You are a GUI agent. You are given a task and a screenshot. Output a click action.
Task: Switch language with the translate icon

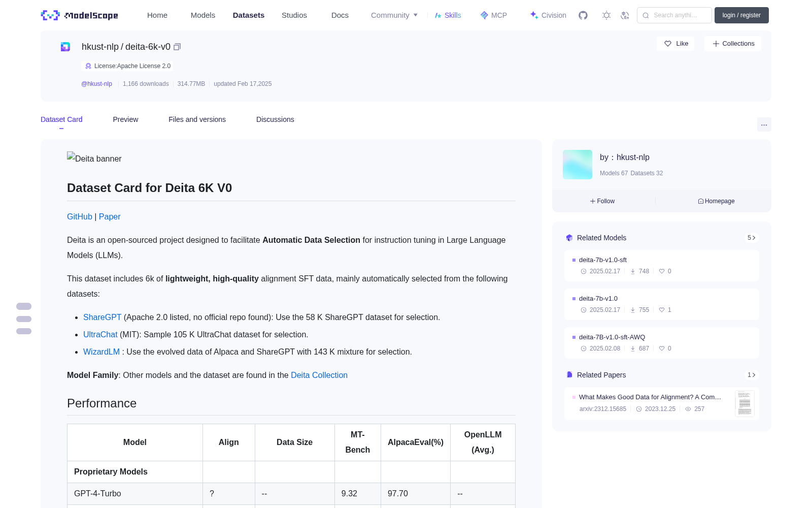[x=625, y=15]
